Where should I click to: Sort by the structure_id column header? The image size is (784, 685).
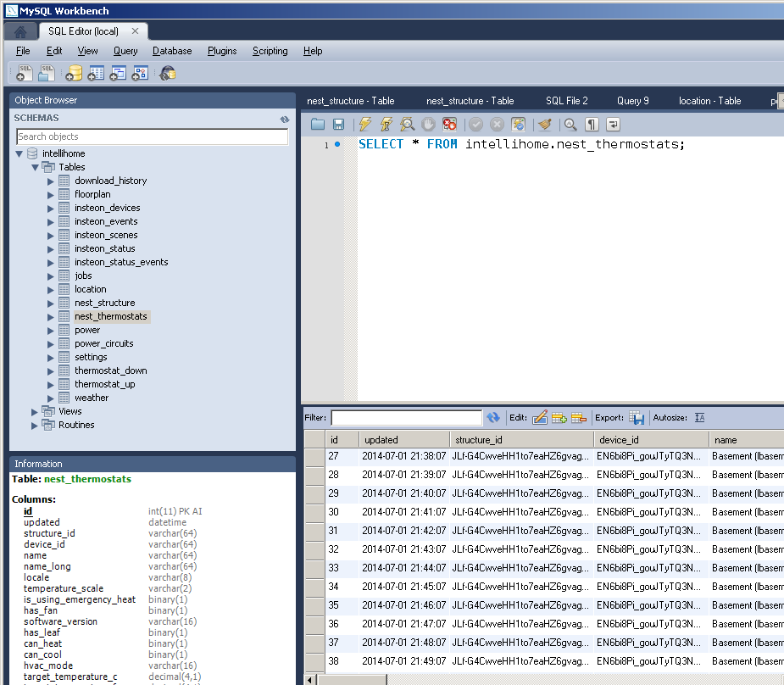pyautogui.click(x=521, y=440)
